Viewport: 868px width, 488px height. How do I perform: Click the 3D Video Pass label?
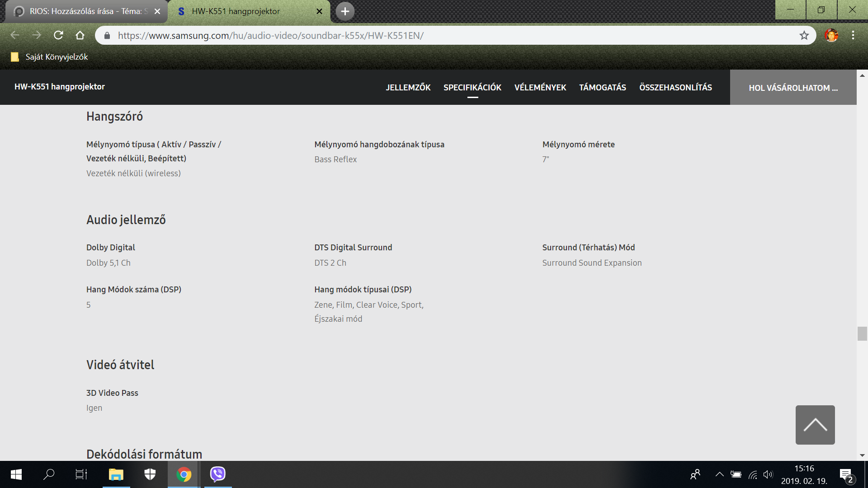point(112,393)
